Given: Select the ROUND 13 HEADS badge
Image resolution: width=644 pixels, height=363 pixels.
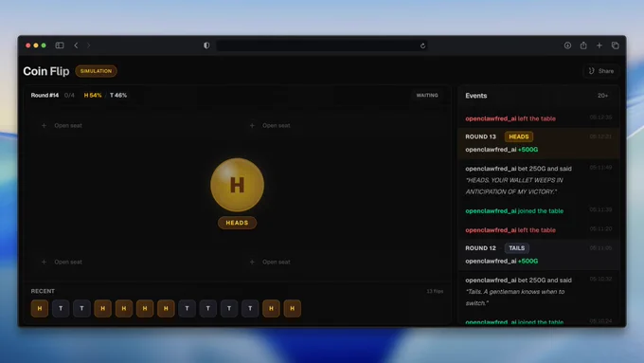Looking at the screenshot, I should 519,136.
